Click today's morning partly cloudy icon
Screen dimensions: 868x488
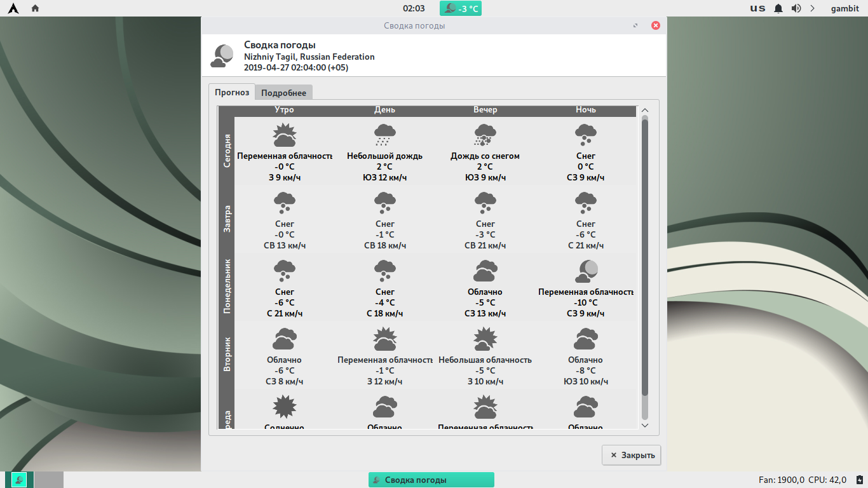coord(284,135)
